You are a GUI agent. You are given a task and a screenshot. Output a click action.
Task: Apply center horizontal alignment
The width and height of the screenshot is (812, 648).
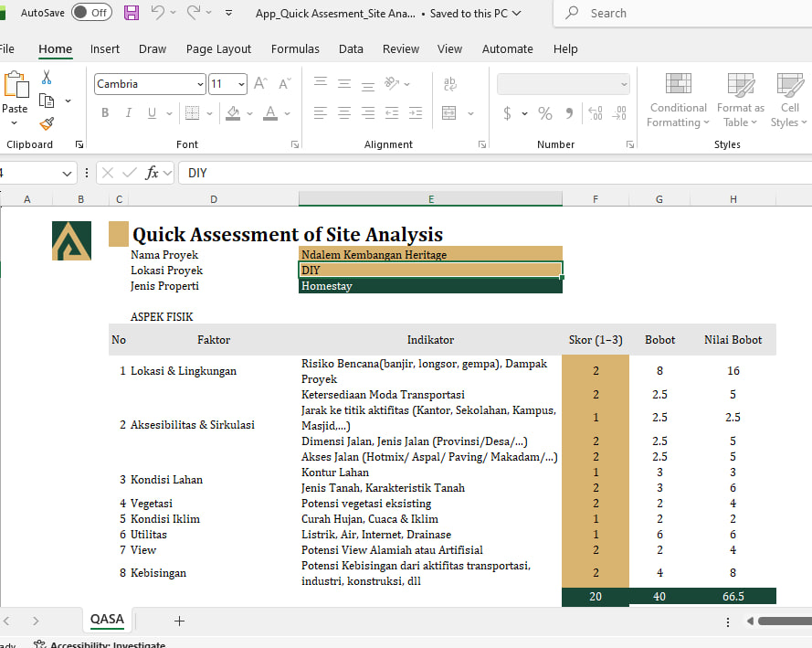(x=344, y=113)
